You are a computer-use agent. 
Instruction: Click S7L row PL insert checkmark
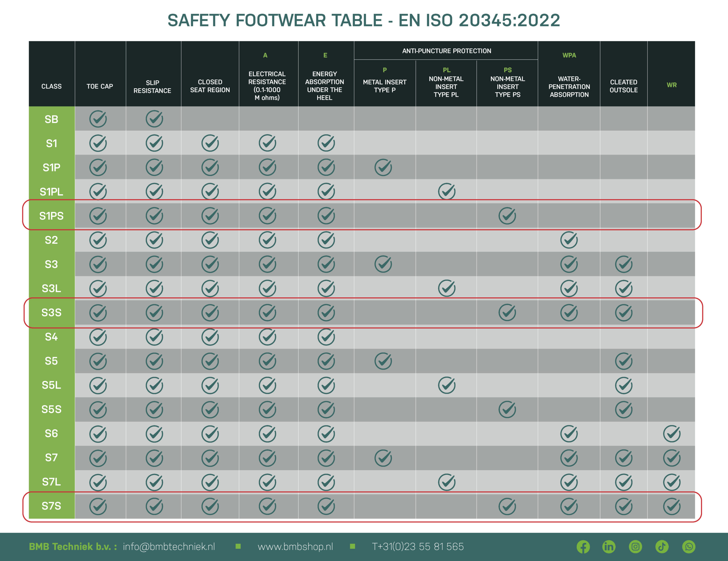point(446,482)
